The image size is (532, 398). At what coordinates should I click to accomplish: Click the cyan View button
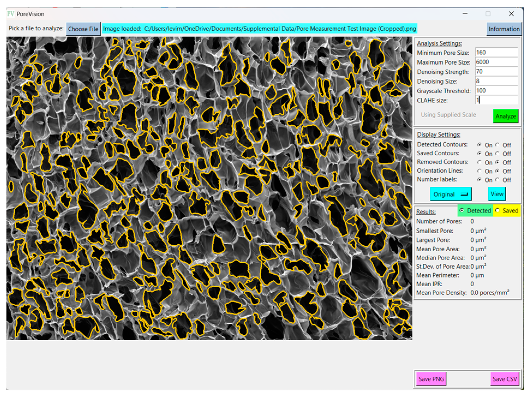coord(497,194)
